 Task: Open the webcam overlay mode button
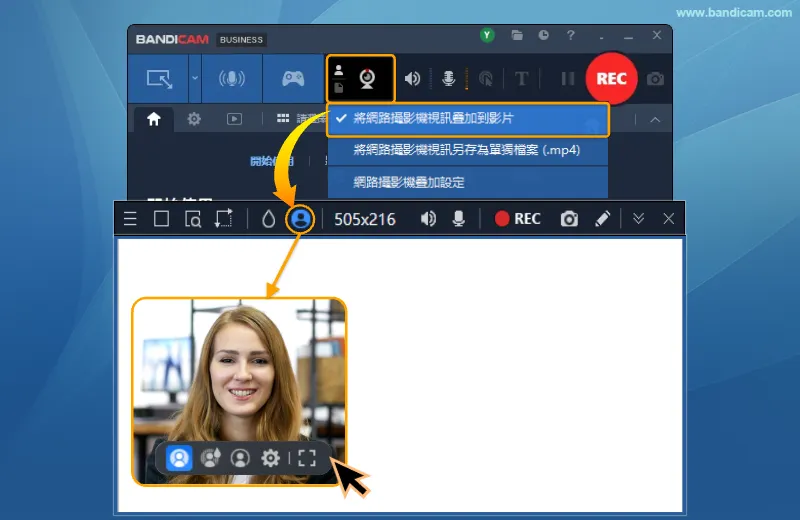coord(361,79)
